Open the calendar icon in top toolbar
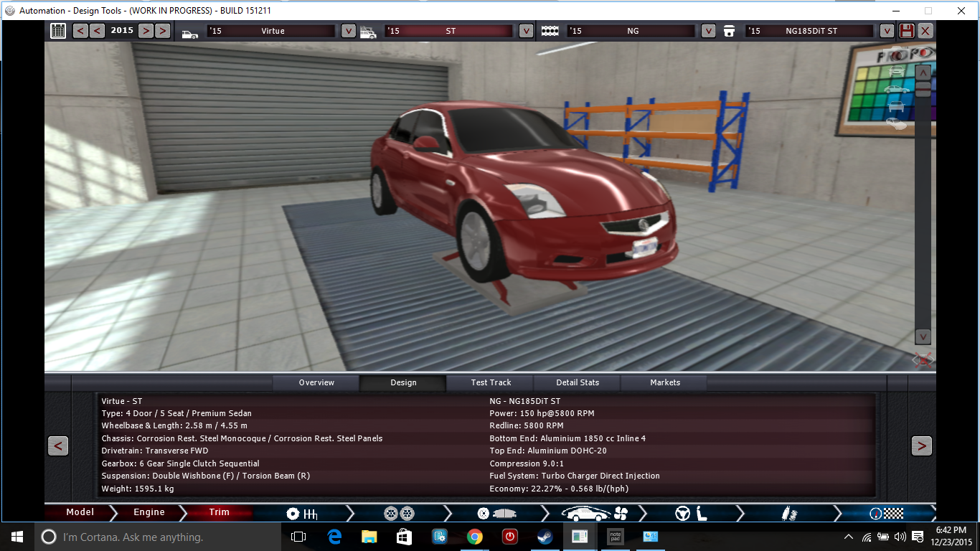The image size is (980, 551). (x=58, y=31)
